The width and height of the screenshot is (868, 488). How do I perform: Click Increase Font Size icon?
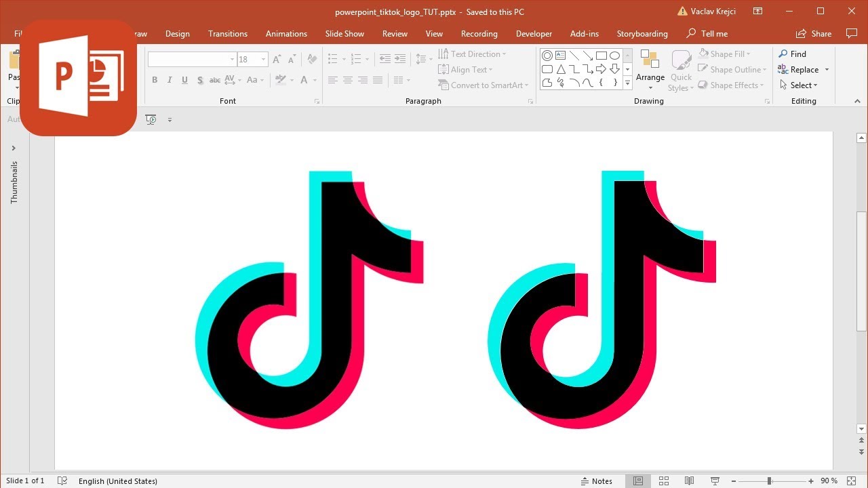tap(277, 59)
